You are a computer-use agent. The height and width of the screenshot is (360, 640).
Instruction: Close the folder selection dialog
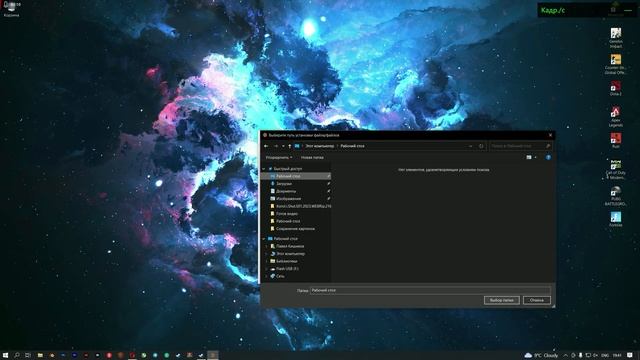point(550,135)
